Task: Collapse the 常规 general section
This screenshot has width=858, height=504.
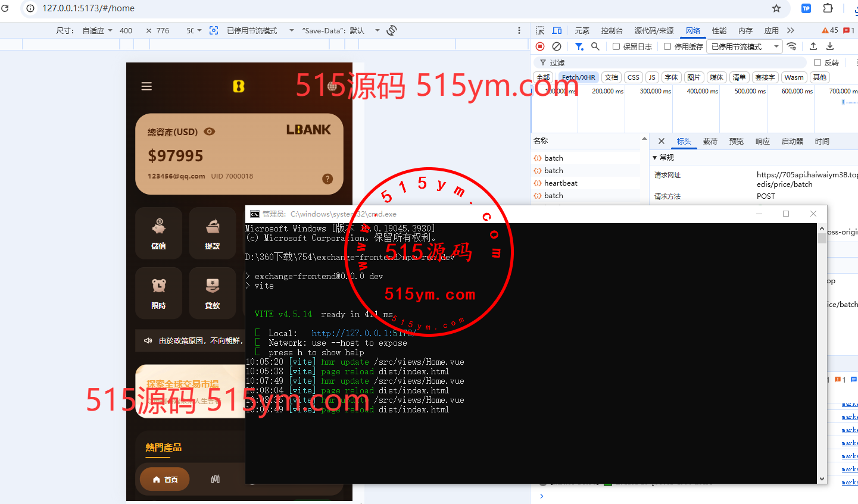Action: pyautogui.click(x=655, y=158)
